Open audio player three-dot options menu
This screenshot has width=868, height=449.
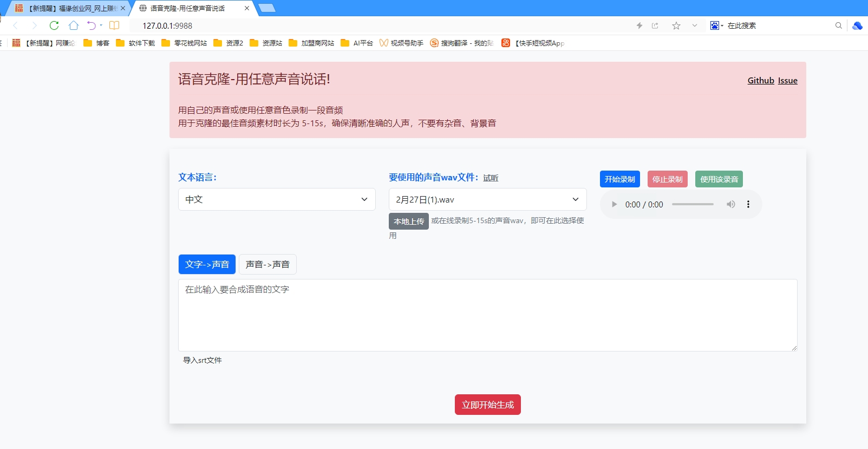748,204
